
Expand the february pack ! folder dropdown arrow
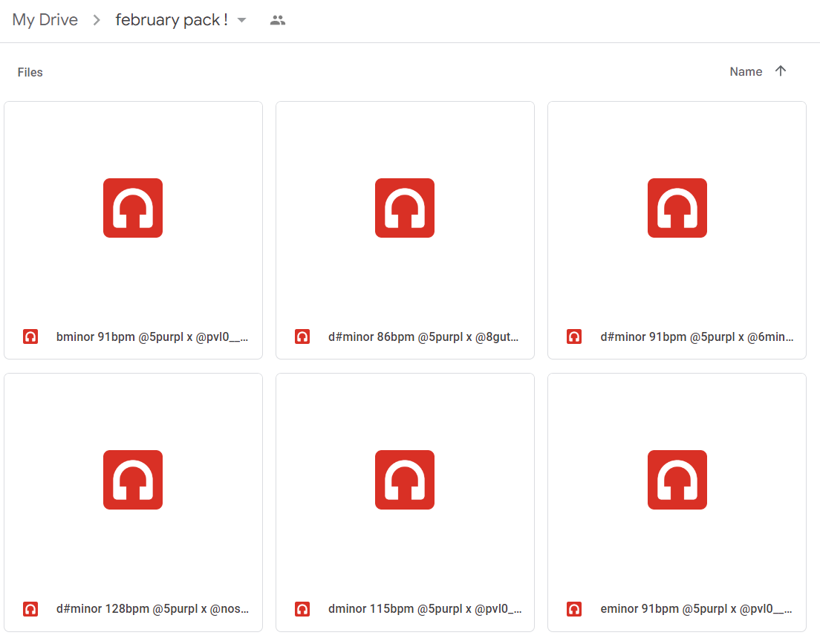(x=241, y=20)
